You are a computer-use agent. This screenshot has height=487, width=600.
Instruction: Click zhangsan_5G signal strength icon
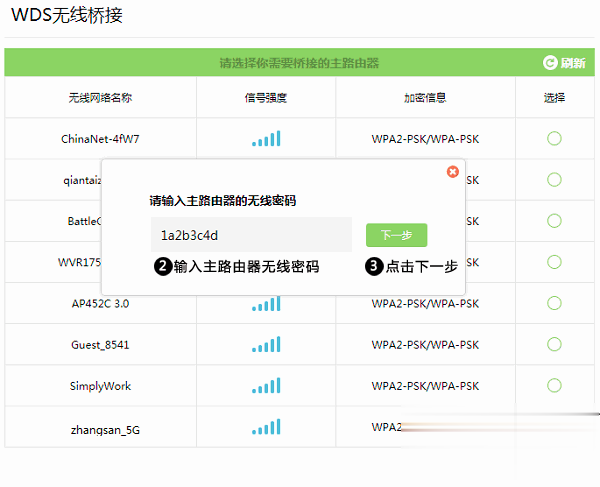(266, 427)
